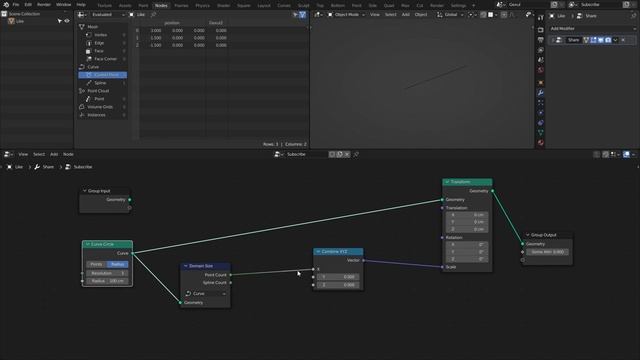
Task: Open the Help menu
Action: pos(81,4)
